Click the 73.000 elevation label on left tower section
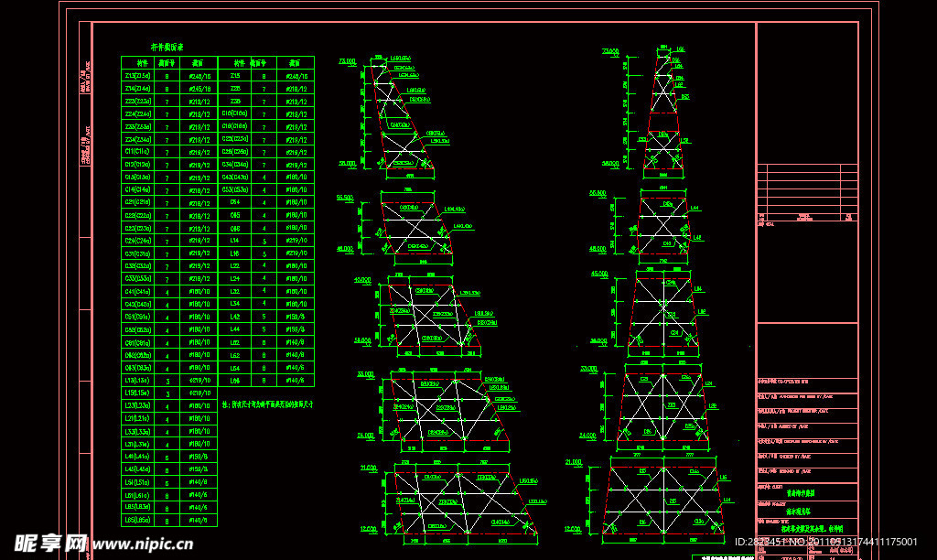The height and width of the screenshot is (560, 937). point(347,61)
